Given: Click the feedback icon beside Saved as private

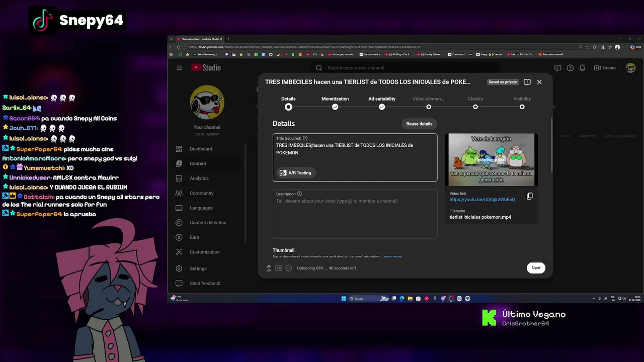Looking at the screenshot, I should 527,82.
